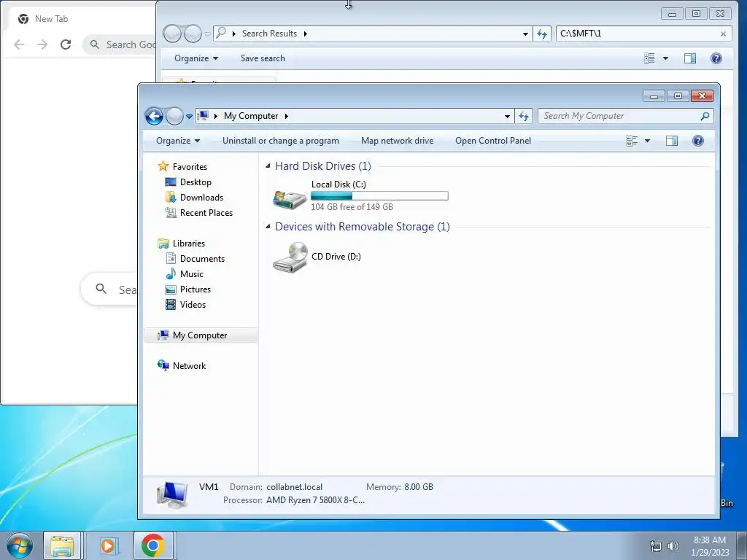Screen dimensions: 747x560
Task: Click the 104 GB free of 149 GB text
Action: click(x=352, y=206)
